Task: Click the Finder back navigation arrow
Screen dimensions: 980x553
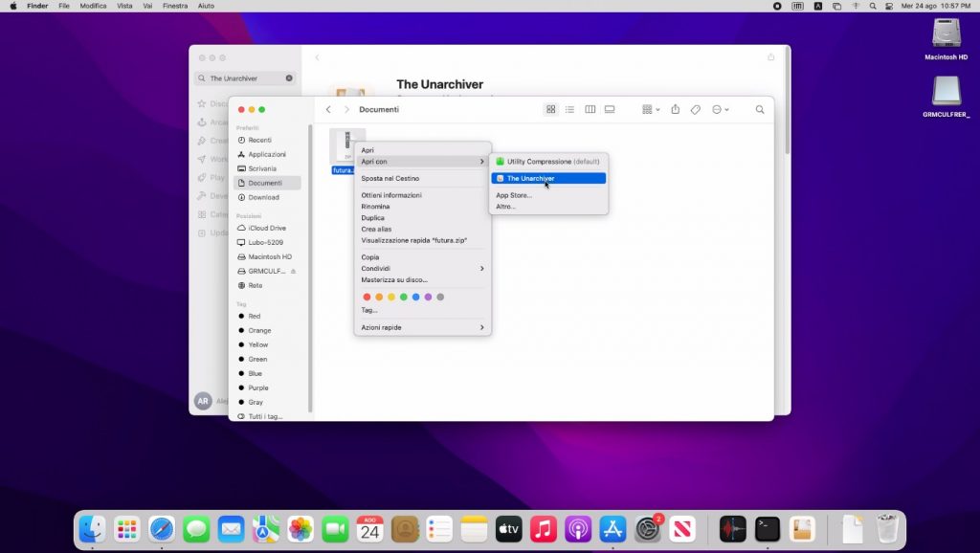Action: pyautogui.click(x=328, y=110)
